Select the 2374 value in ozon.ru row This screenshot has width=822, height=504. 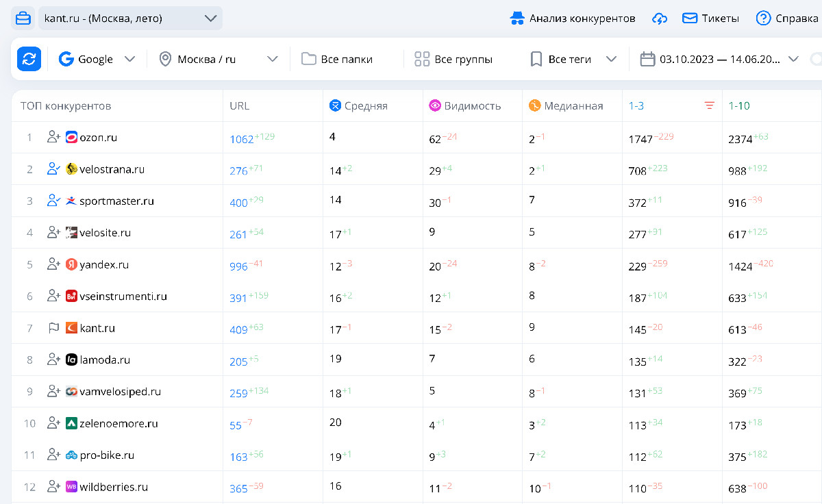pos(741,140)
